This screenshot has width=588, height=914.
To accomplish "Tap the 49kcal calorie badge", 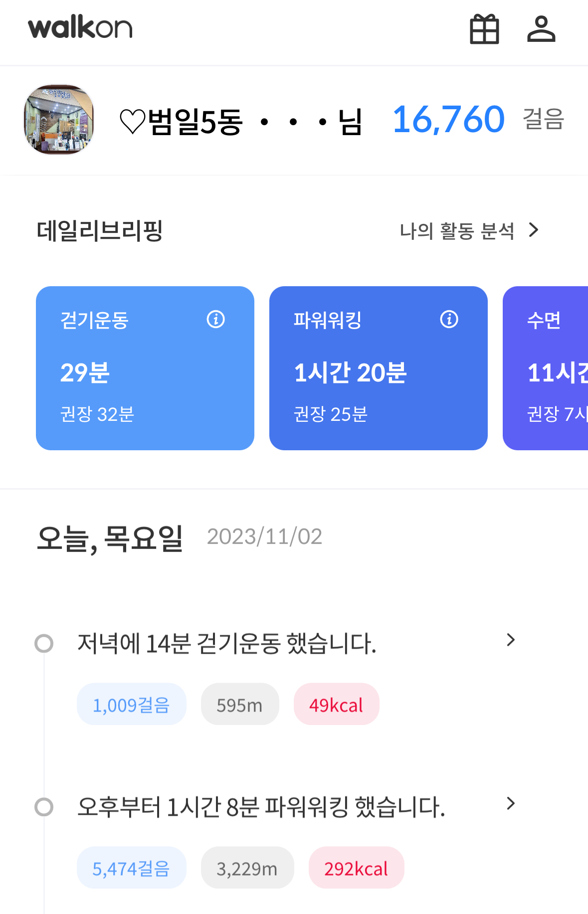I will coord(336,705).
